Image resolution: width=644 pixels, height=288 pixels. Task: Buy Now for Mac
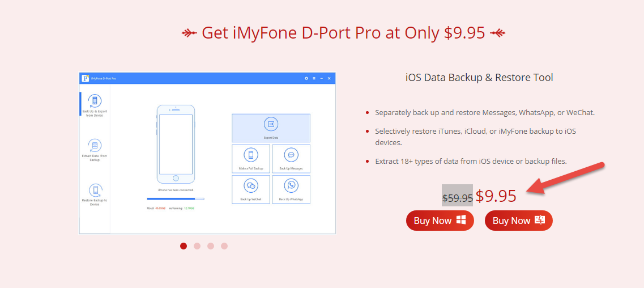[x=518, y=221]
